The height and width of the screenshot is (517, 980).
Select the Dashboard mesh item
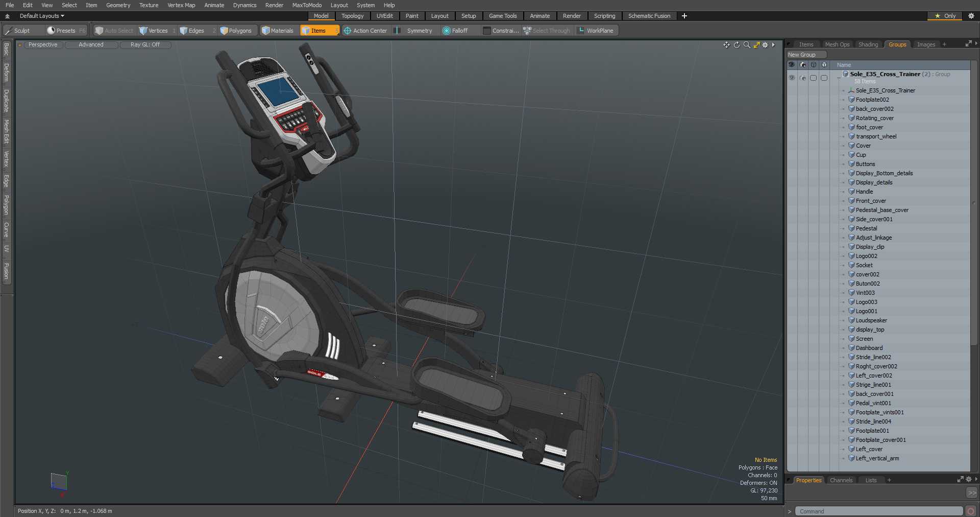(869, 348)
